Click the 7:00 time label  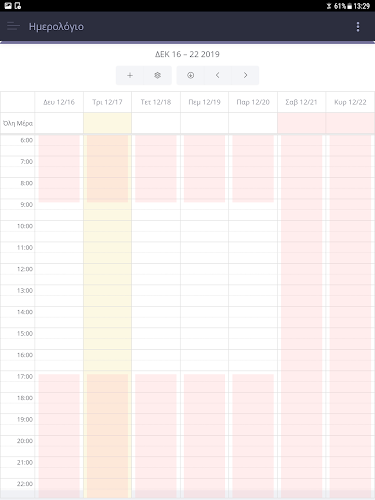coord(26,162)
